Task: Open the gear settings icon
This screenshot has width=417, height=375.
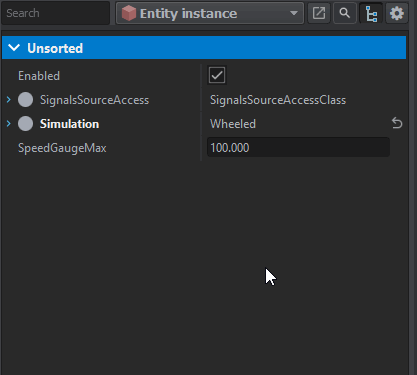Action: [x=397, y=13]
